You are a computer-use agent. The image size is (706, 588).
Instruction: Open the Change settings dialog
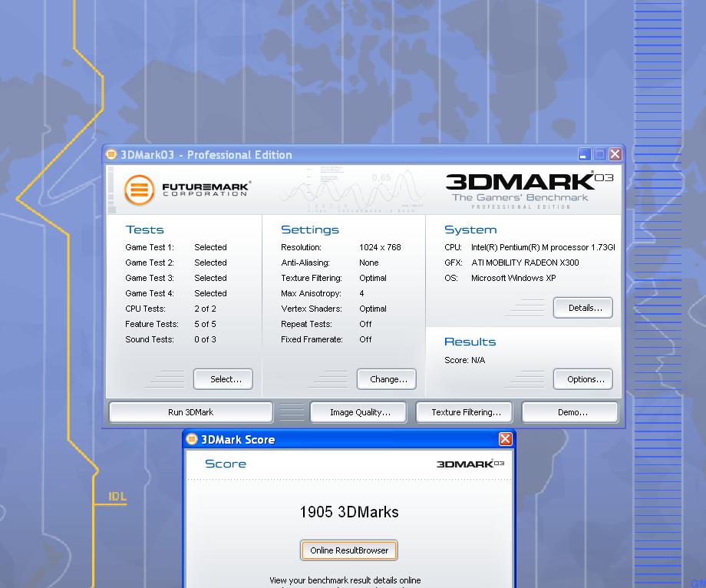(387, 379)
